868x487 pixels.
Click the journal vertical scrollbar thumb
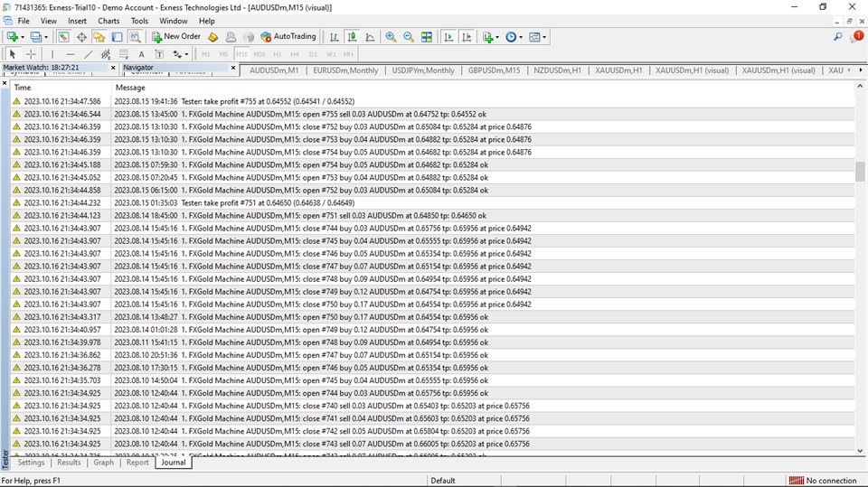click(860, 172)
